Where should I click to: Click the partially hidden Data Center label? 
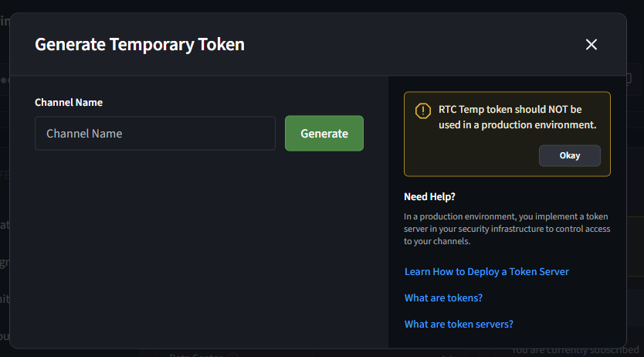[x=196, y=354]
